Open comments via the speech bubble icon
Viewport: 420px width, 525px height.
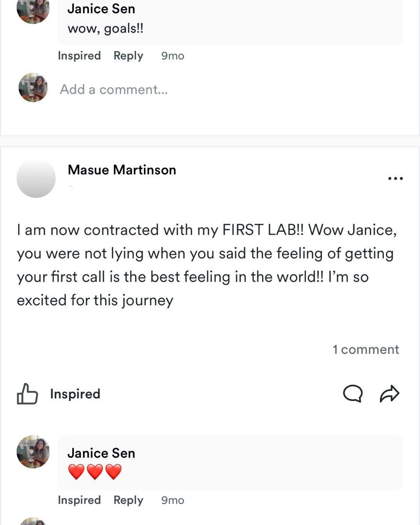coord(353,394)
